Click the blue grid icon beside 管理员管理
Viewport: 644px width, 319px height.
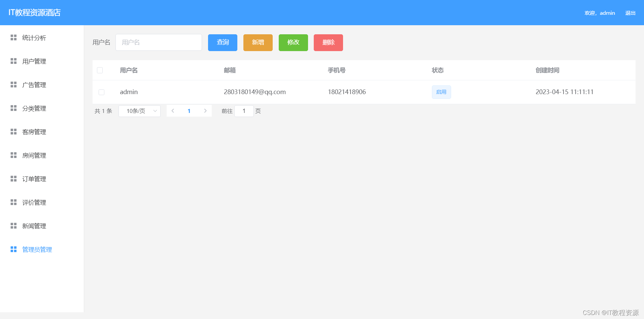[13, 249]
